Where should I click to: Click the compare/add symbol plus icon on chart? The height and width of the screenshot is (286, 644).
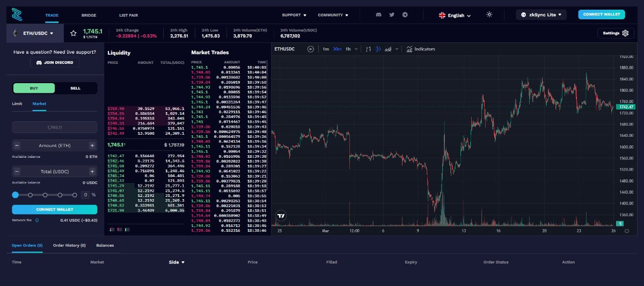tap(310, 49)
